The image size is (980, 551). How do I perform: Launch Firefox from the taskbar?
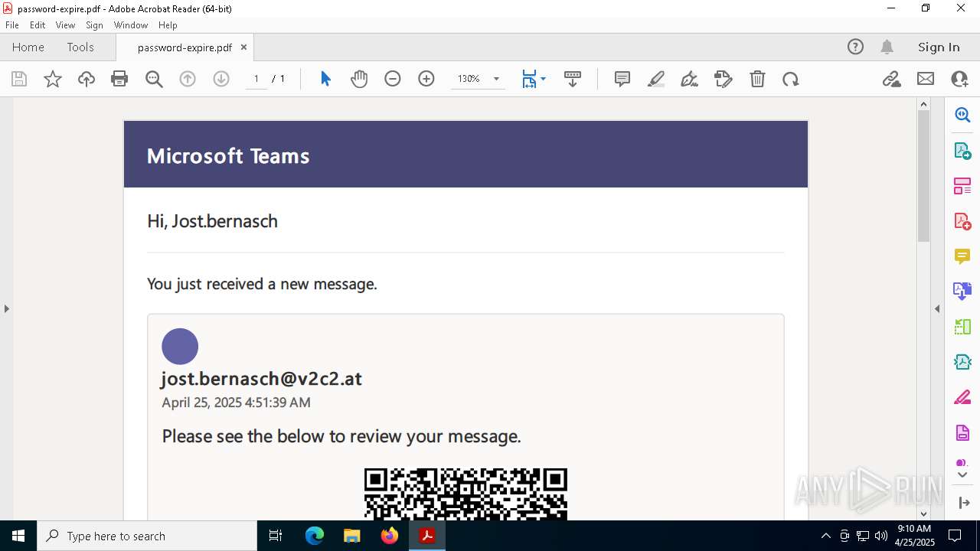point(390,536)
